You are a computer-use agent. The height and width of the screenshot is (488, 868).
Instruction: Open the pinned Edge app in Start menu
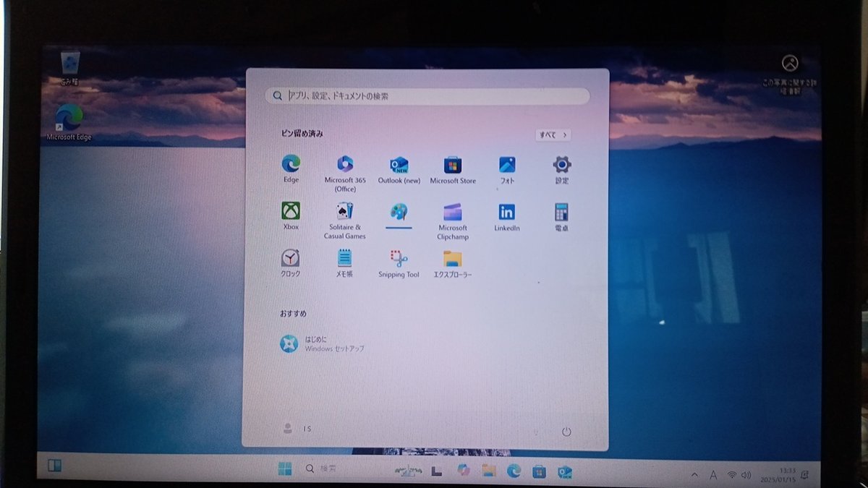coord(291,169)
